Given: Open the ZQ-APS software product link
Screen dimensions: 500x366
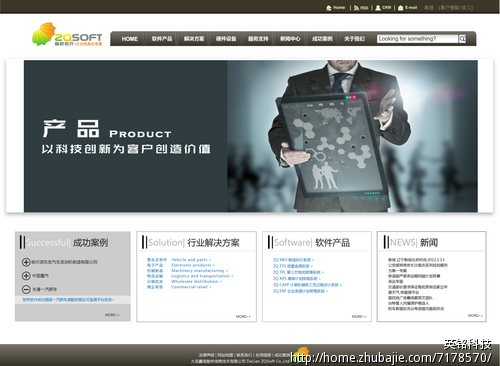Looking at the screenshot, I should [297, 278].
